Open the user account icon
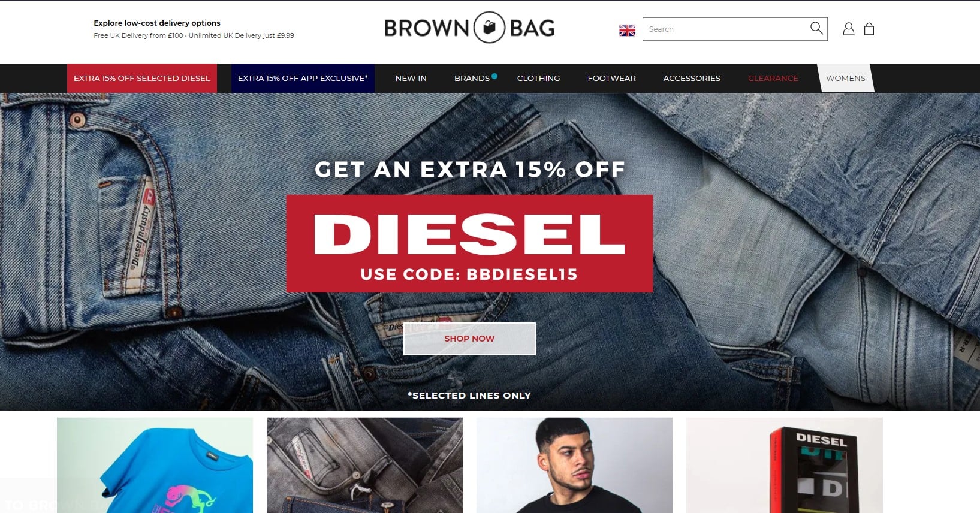 point(848,29)
